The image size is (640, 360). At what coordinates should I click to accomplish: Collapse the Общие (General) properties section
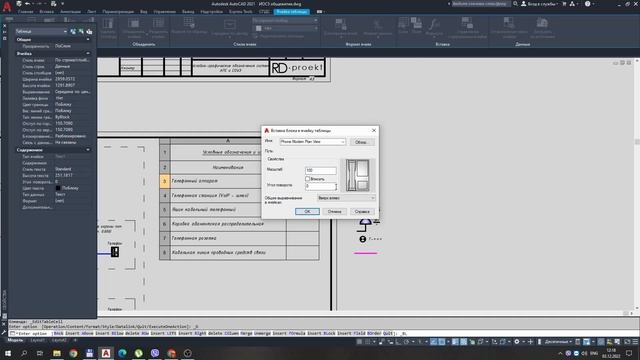click(x=88, y=40)
